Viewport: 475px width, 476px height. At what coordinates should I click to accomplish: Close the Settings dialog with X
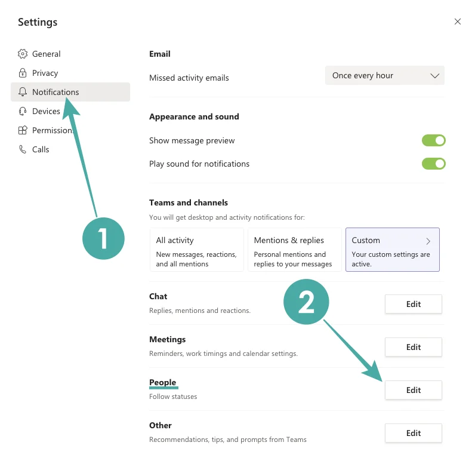pos(458,22)
